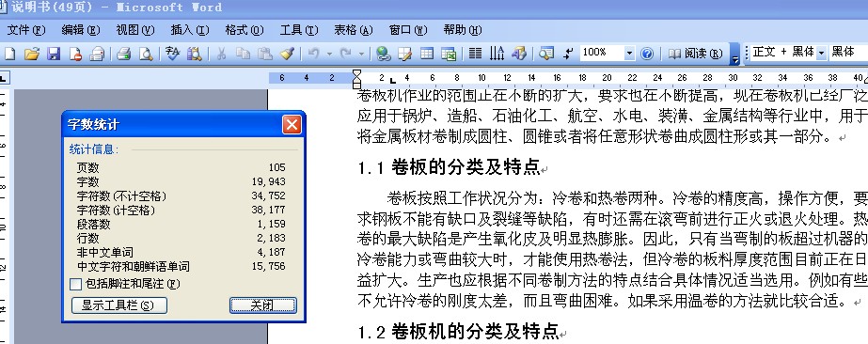
Task: Toggle show/hide formatting marks icon
Action: point(568,54)
